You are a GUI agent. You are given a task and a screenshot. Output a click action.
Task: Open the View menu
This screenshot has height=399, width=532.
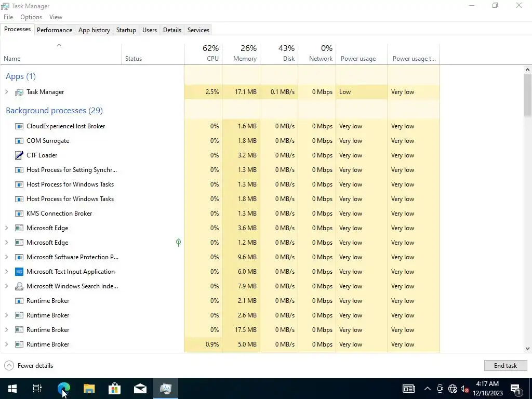tap(56, 17)
